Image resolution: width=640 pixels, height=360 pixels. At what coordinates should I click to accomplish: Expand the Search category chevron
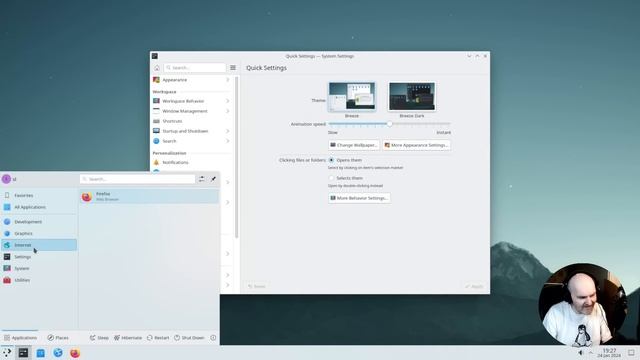[x=227, y=141]
